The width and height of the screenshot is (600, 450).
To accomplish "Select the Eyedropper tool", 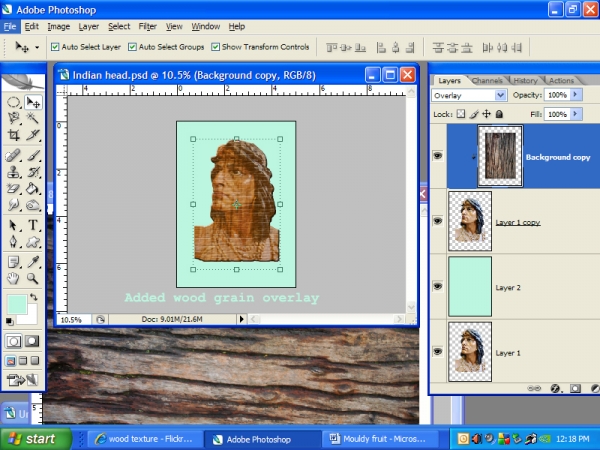I will point(33,262).
